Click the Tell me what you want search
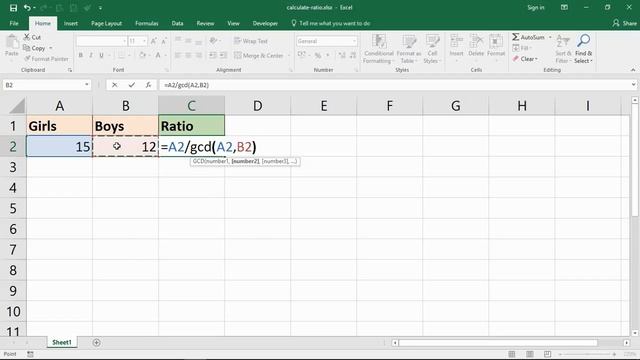640x360 pixels. pyautogui.click(x=331, y=23)
